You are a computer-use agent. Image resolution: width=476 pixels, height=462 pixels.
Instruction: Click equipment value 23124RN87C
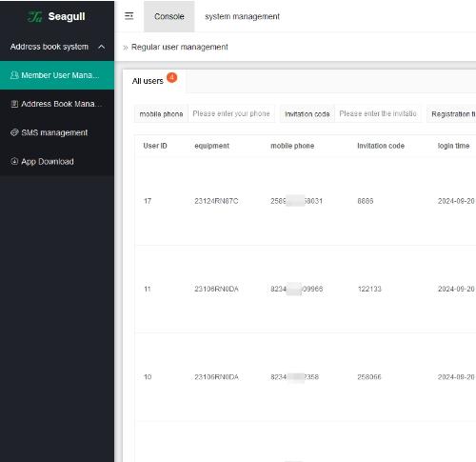216,201
